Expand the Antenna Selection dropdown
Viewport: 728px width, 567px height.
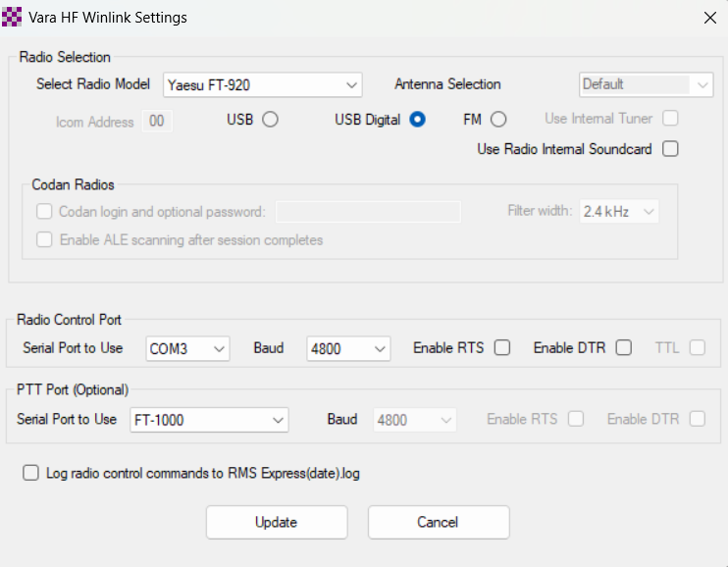pyautogui.click(x=646, y=85)
